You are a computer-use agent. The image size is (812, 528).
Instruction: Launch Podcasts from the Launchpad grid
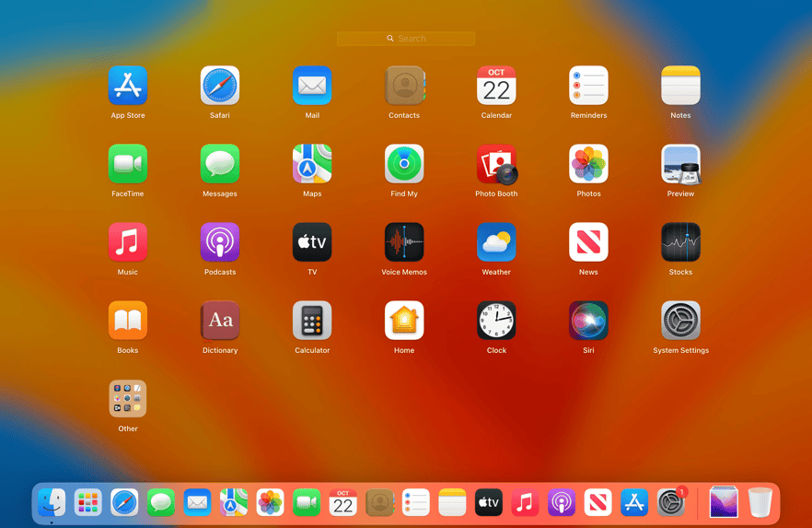point(220,242)
